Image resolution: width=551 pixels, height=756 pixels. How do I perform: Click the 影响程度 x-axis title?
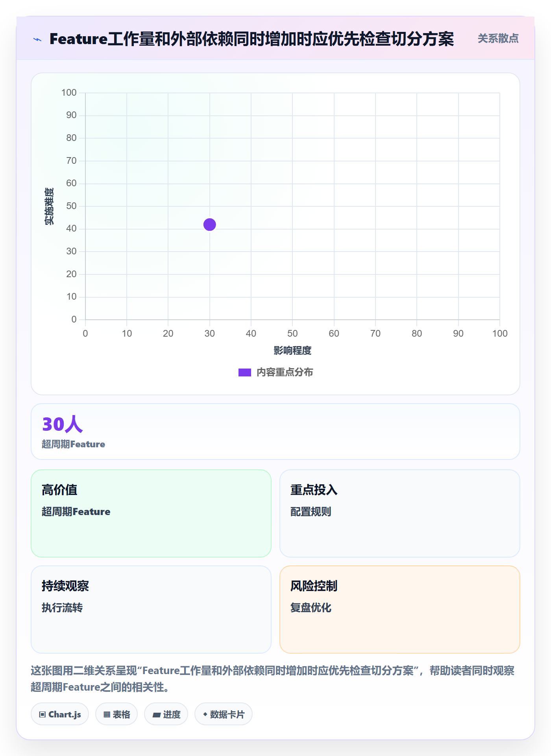(x=292, y=350)
